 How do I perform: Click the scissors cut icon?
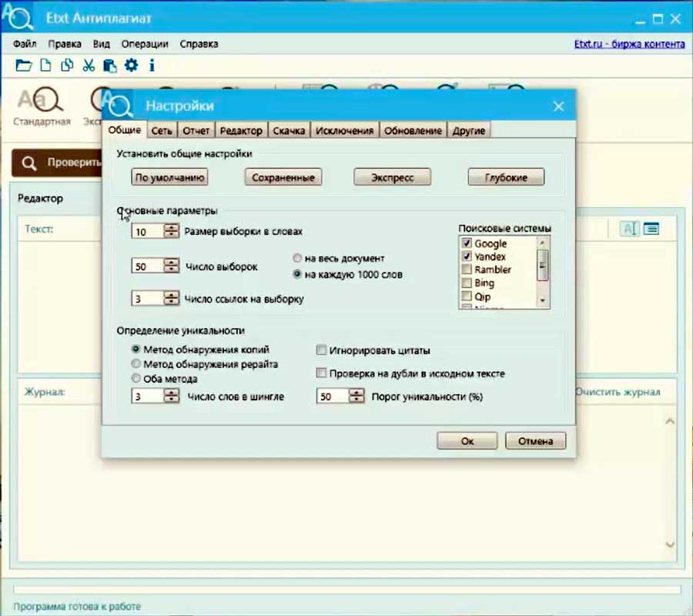89,65
